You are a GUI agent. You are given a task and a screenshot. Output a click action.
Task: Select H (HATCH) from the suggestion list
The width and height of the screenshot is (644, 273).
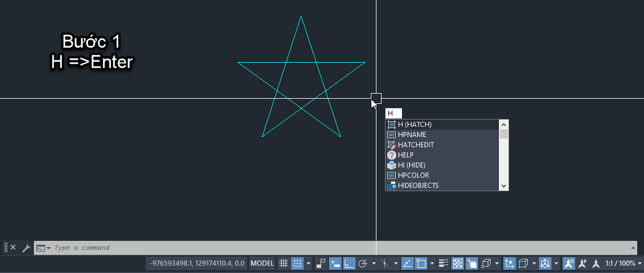coord(414,125)
